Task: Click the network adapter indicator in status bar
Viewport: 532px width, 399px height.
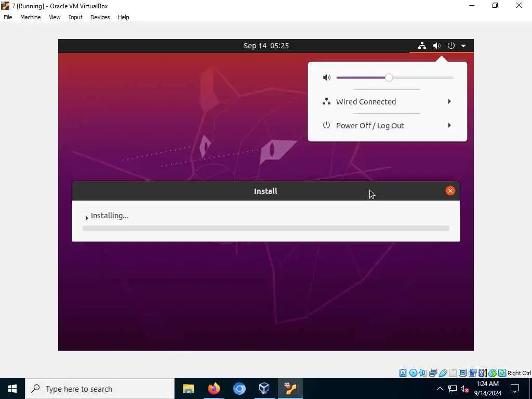Action: (433, 373)
